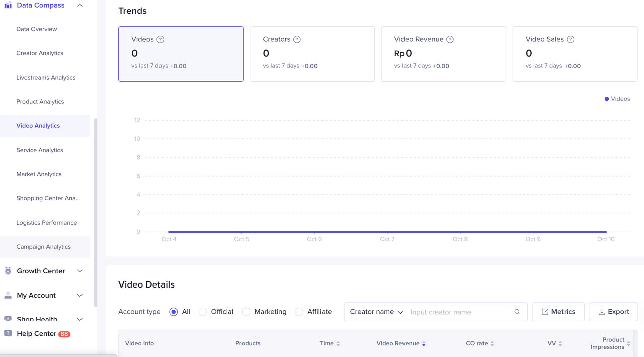Choose the Affiliate account type radio
Image resolution: width=644 pixels, height=357 pixels.
click(x=299, y=312)
